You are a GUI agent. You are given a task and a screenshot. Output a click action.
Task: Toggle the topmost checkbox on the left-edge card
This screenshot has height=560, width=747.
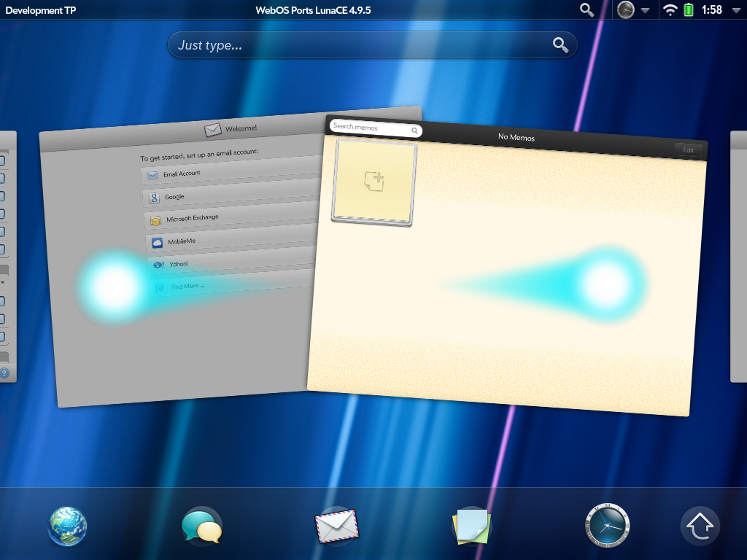[3, 160]
